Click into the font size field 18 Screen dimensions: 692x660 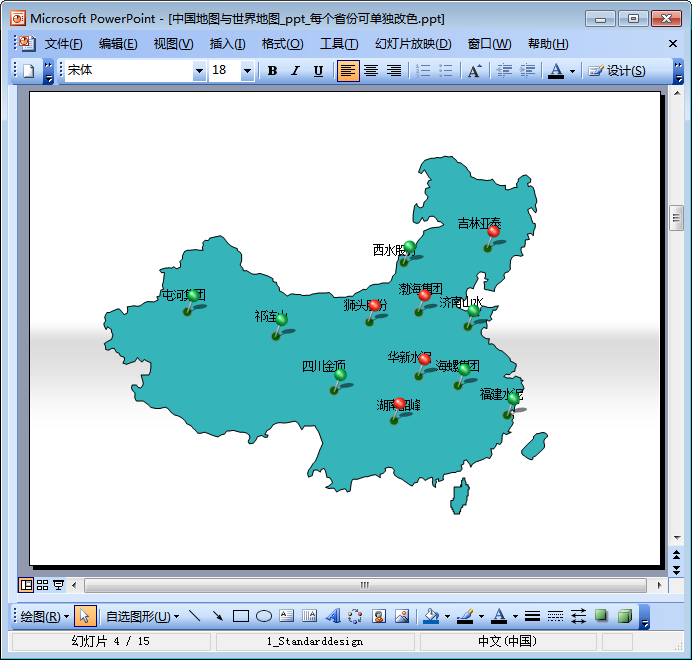[x=225, y=70]
